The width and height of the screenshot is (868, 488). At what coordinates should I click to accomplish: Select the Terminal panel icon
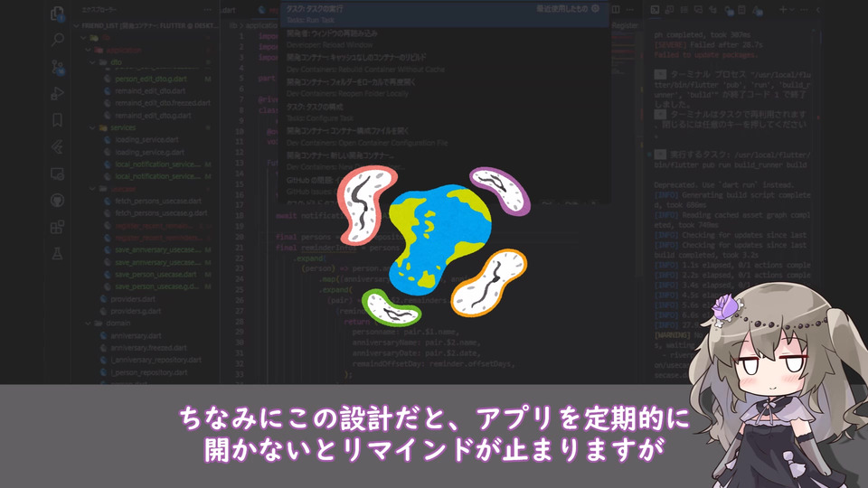655,10
